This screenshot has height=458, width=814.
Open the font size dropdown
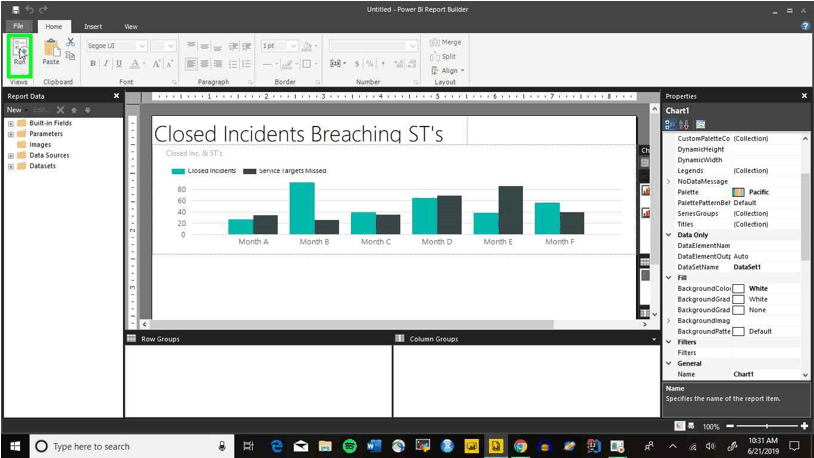click(171, 46)
